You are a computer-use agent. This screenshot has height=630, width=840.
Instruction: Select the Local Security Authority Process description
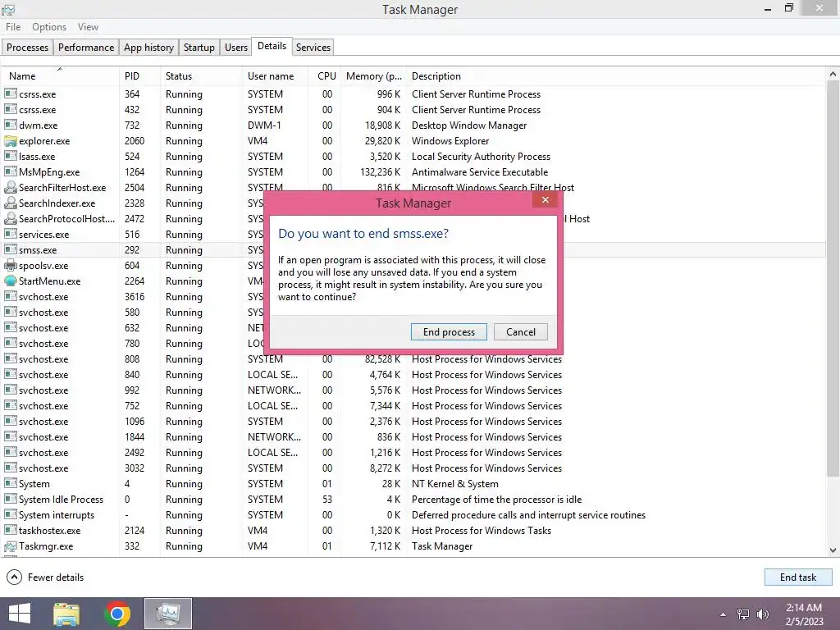[481, 157]
